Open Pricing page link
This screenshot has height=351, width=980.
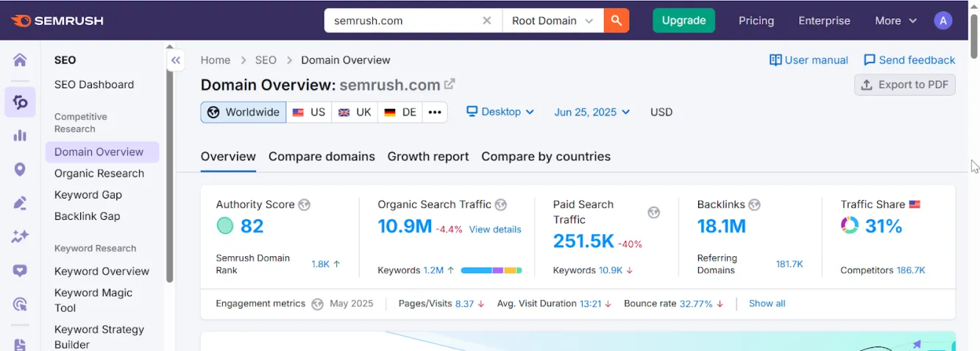(x=756, y=21)
